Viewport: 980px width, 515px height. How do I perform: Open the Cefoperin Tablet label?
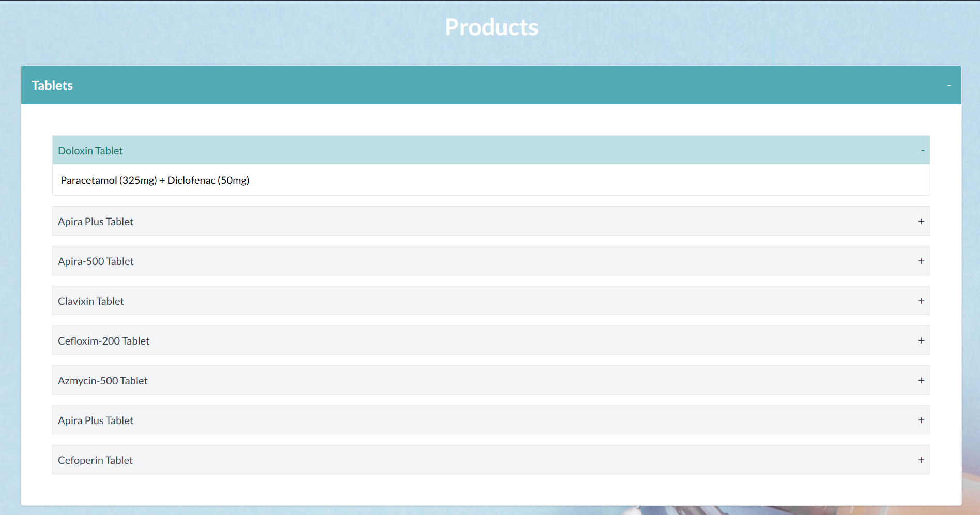pyautogui.click(x=96, y=460)
